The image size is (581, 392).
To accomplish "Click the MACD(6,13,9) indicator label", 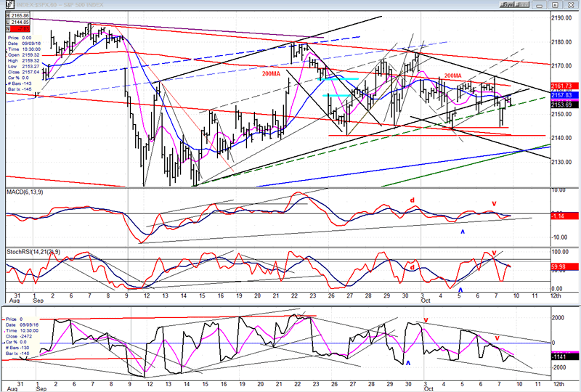I will 26,191.
